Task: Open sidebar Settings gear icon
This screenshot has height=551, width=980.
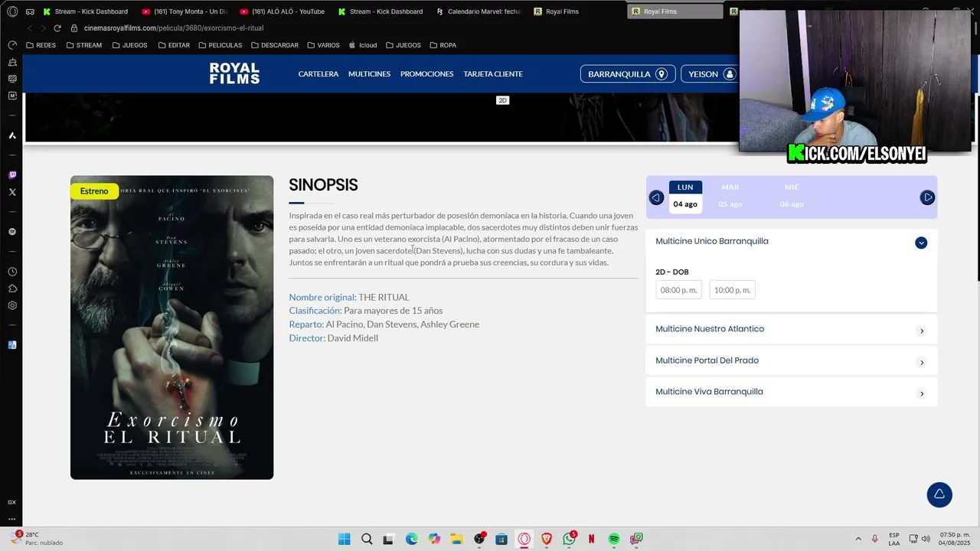Action: pyautogui.click(x=12, y=305)
